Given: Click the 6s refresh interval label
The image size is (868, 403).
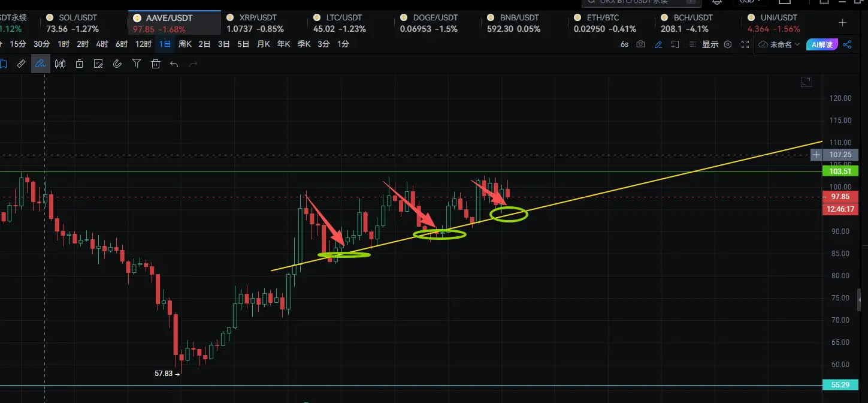Looking at the screenshot, I should [x=624, y=44].
